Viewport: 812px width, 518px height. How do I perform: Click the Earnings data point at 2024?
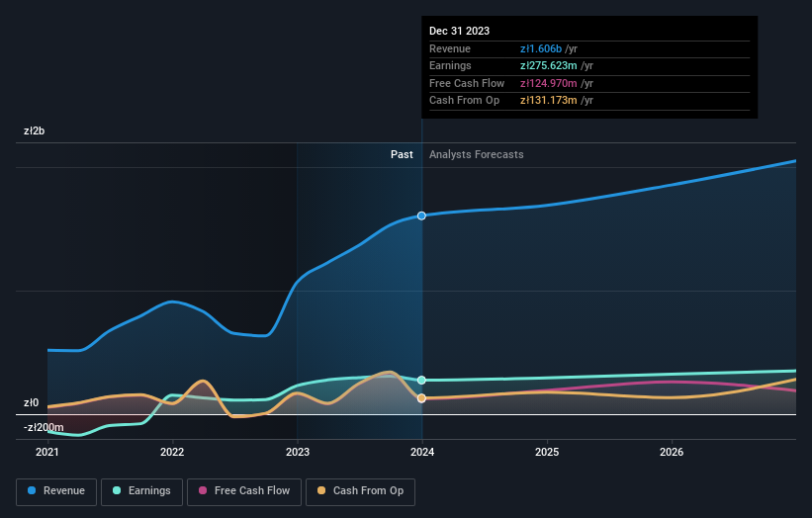coord(421,380)
